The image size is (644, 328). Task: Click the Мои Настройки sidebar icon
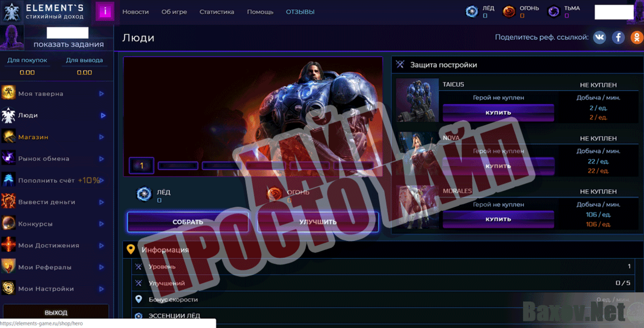tap(8, 288)
